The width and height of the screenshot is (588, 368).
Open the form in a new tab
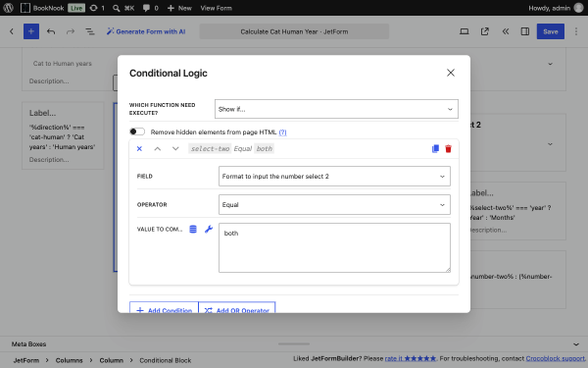(x=484, y=31)
